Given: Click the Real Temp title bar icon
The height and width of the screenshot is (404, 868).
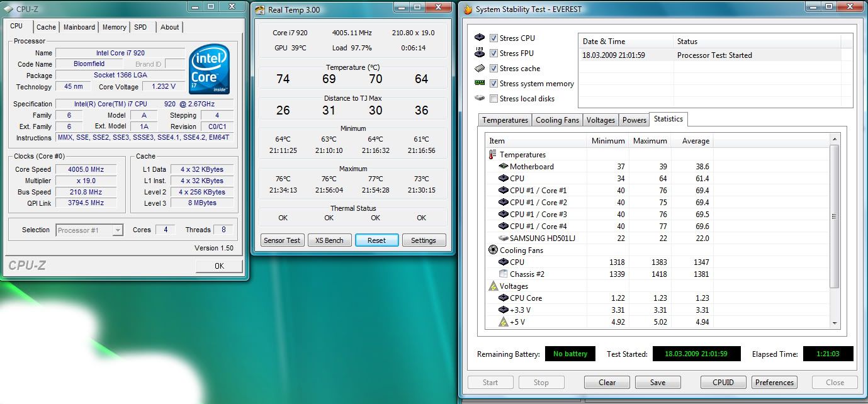Looking at the screenshot, I should (260, 9).
